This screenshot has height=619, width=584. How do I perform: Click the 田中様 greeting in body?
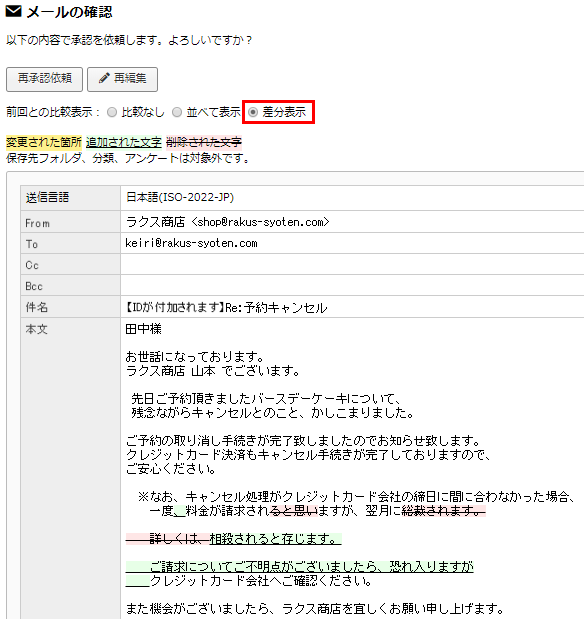pos(143,329)
